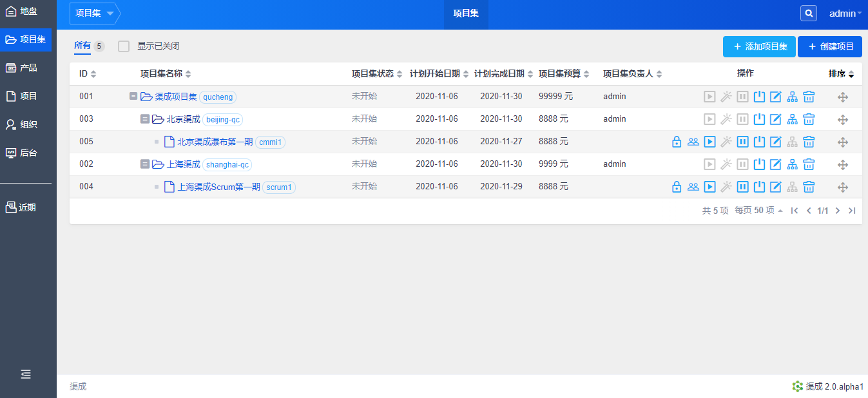The height and width of the screenshot is (398, 868).
Task: Collapse the 北京渠成 sub-program node
Action: click(145, 119)
